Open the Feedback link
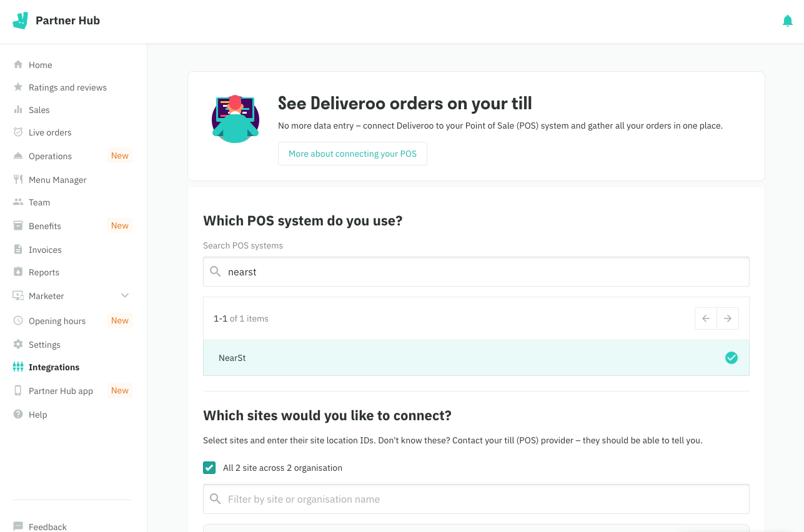This screenshot has width=804, height=532. pos(47,527)
